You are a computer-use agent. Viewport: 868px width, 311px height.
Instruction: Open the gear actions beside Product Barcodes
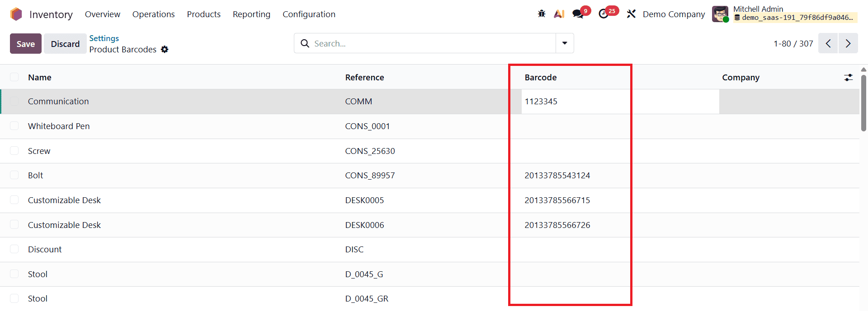(165, 49)
